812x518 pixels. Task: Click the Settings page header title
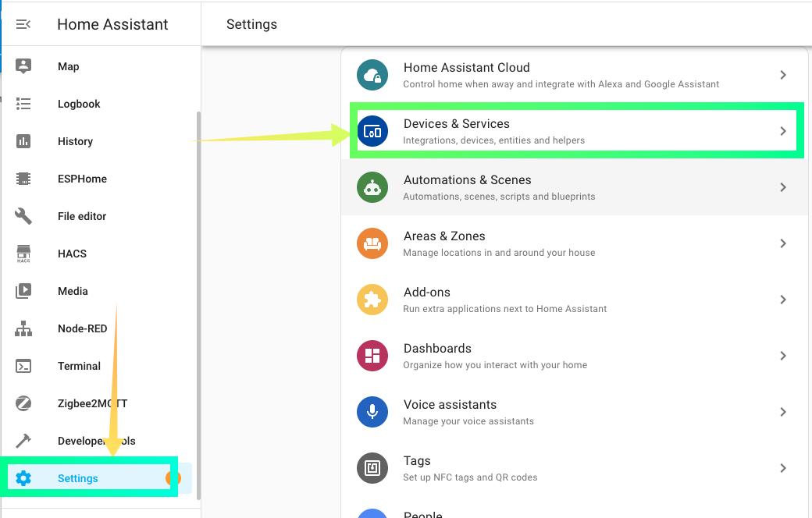[x=251, y=24]
